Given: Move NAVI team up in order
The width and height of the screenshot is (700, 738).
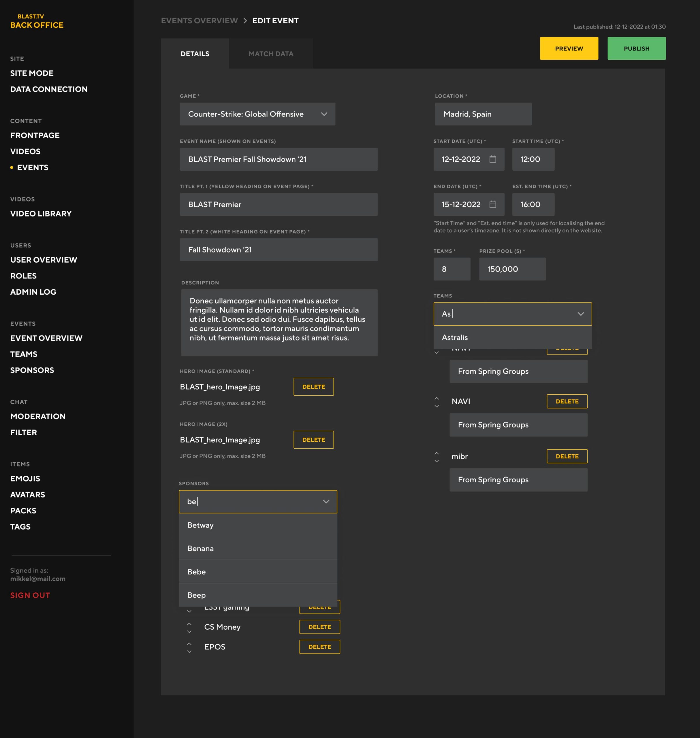Looking at the screenshot, I should (436, 398).
